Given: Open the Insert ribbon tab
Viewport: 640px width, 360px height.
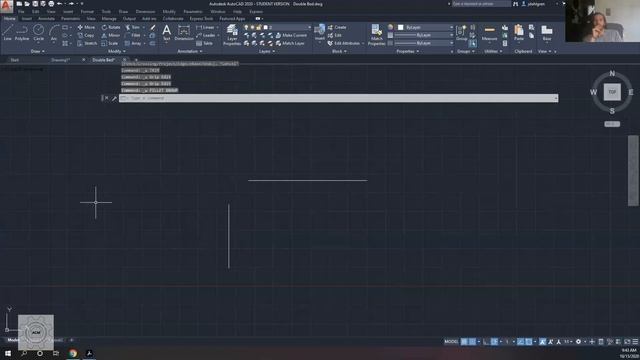Looking at the screenshot, I should [27, 19].
